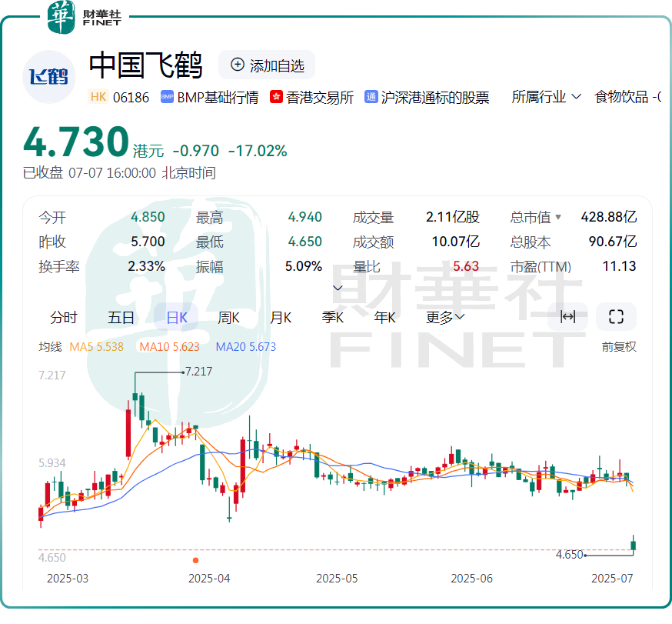Screen dimensions: 672x624
Task: Switch to the 季K chart tab
Action: click(x=333, y=317)
